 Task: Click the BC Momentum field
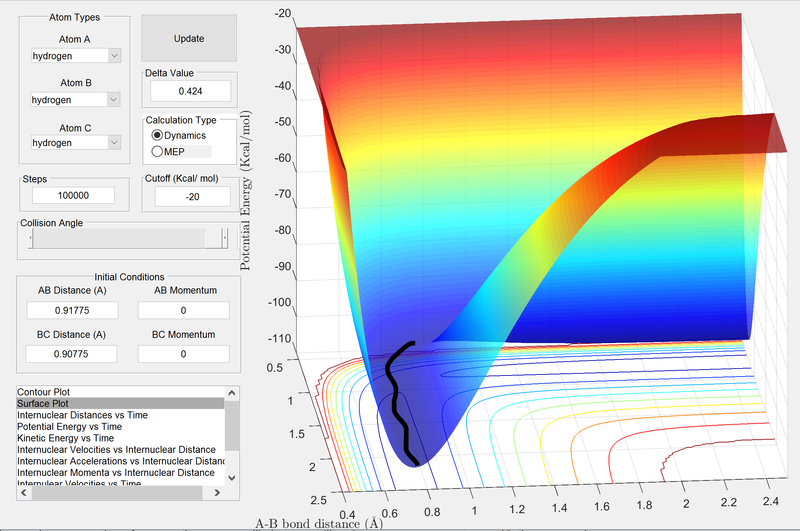coord(184,353)
